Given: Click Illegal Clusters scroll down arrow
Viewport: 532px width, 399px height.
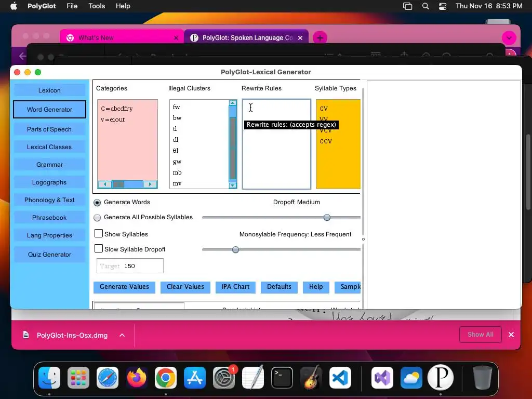Looking at the screenshot, I should [x=233, y=185].
